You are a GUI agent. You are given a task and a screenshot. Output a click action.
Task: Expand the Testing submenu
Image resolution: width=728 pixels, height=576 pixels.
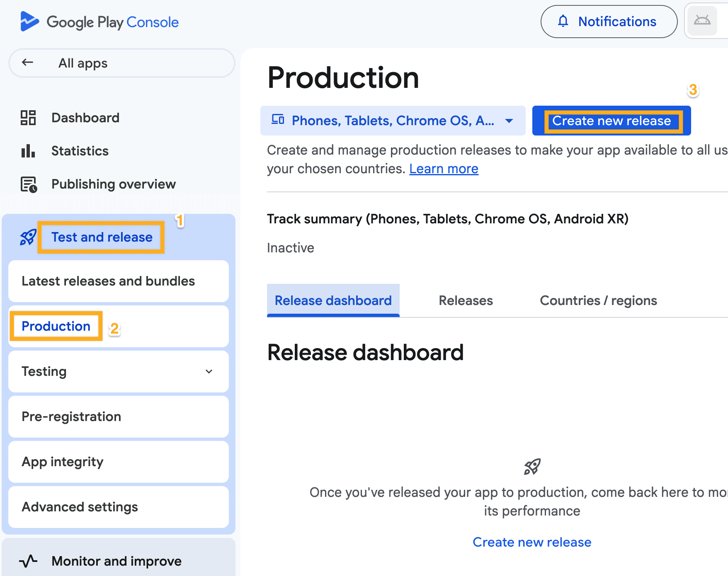(119, 371)
